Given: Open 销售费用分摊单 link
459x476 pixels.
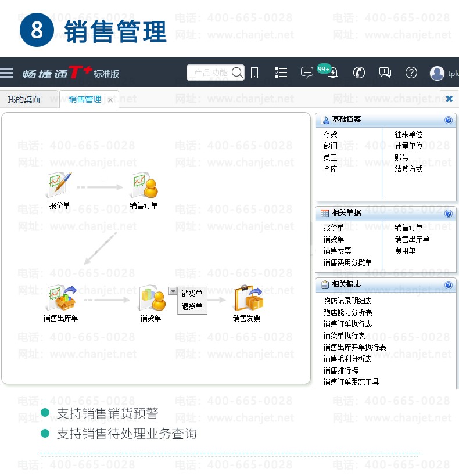Looking at the screenshot, I should 347,262.
